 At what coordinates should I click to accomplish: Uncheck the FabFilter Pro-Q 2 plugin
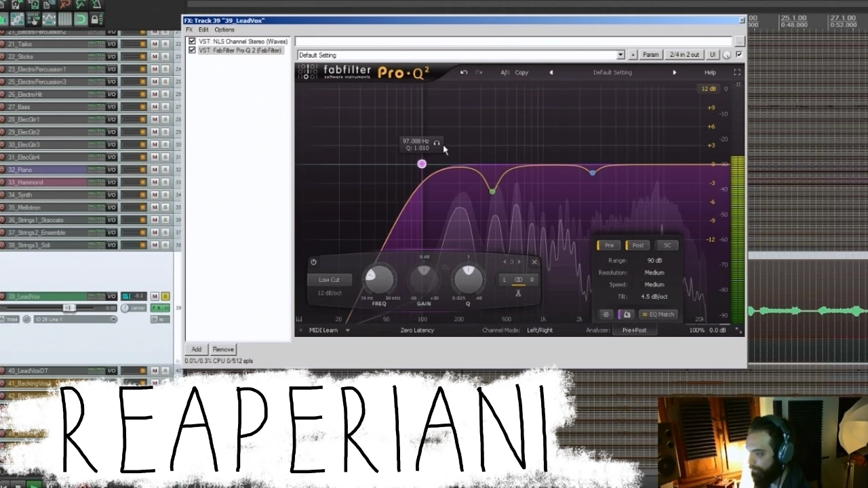193,50
